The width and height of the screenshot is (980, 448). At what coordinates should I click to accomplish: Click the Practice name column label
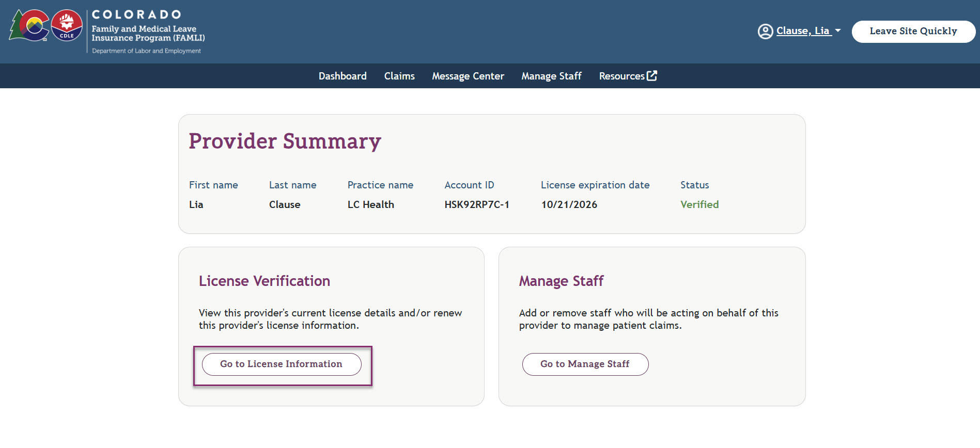[x=380, y=185]
